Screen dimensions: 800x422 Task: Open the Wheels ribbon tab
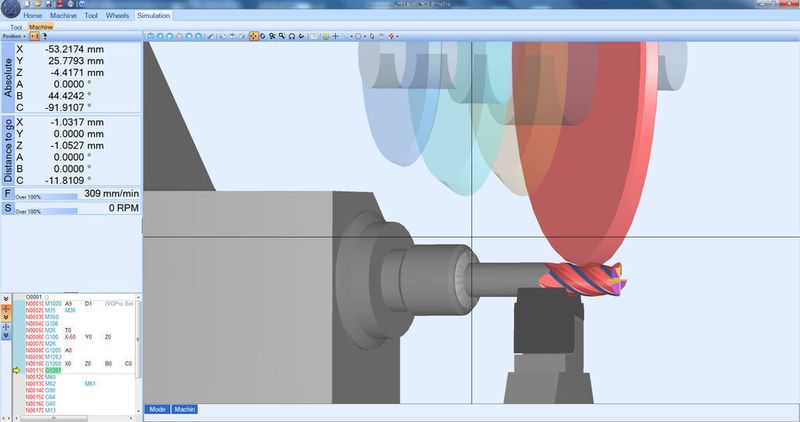pos(117,15)
